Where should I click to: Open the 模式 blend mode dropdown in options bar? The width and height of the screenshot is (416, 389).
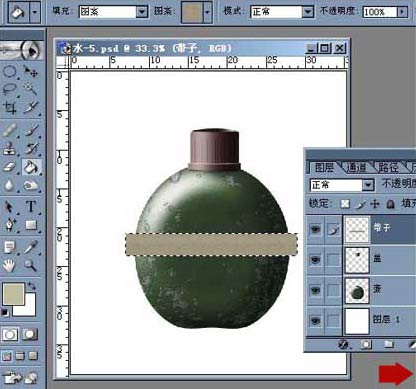[x=308, y=12]
